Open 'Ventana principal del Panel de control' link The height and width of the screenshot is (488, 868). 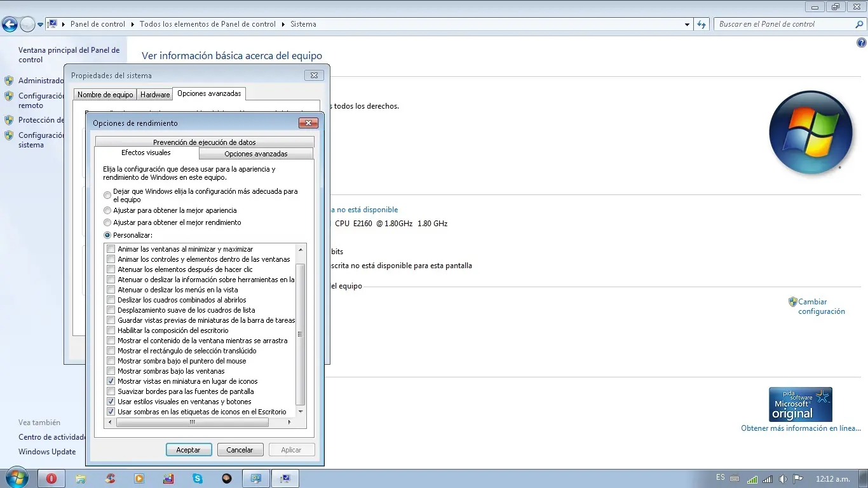tap(69, 55)
